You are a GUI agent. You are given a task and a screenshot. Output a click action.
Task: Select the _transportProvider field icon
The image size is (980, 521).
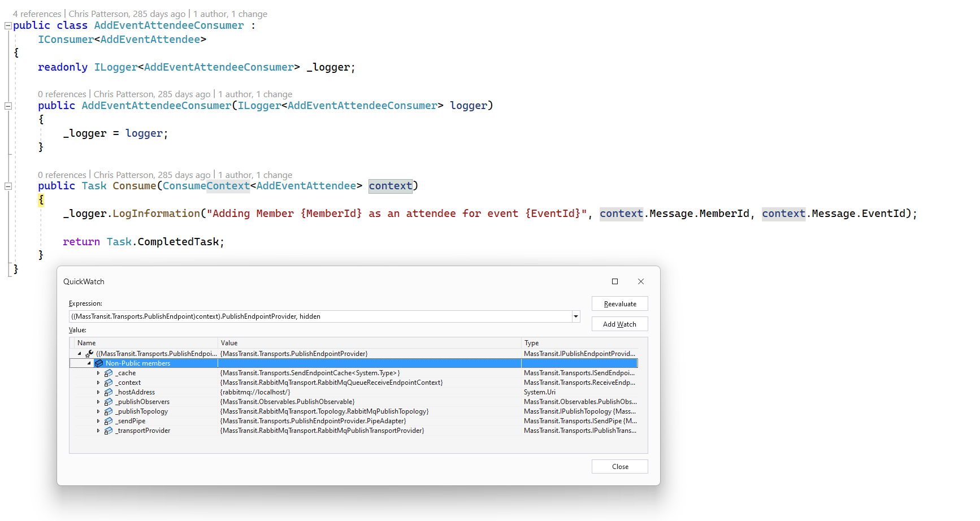(x=109, y=431)
